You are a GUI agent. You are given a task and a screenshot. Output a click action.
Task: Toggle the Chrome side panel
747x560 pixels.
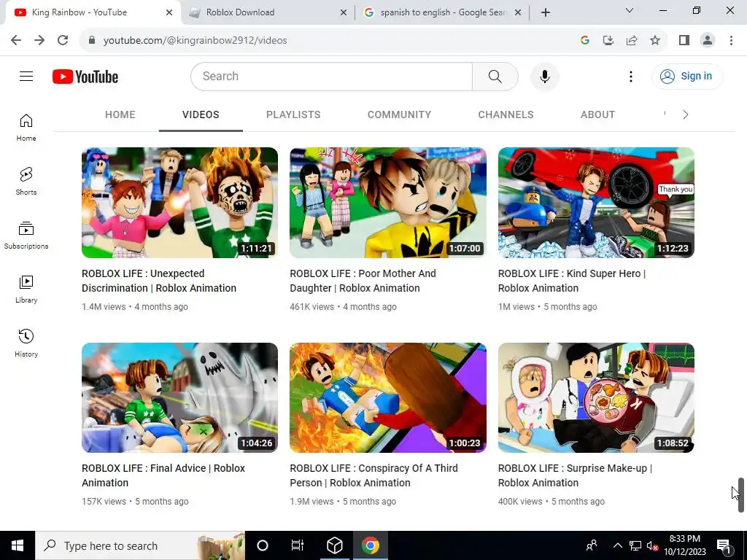[x=684, y=40]
